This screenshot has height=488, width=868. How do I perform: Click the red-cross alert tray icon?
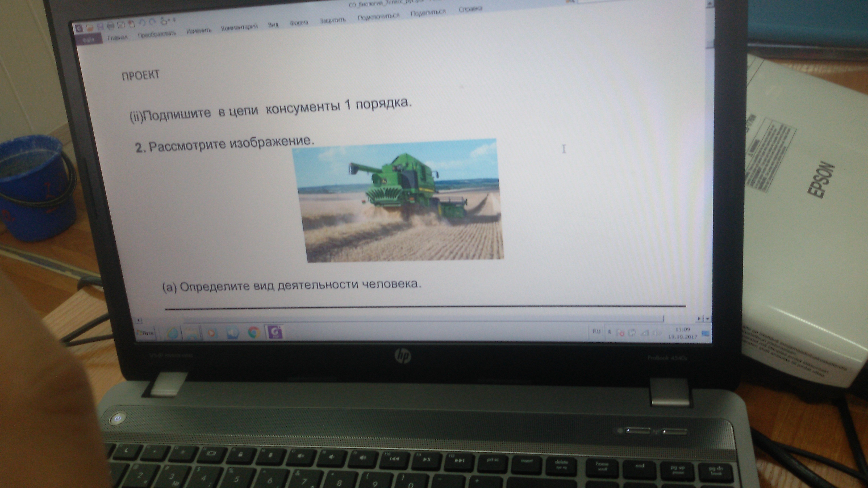pyautogui.click(x=620, y=333)
